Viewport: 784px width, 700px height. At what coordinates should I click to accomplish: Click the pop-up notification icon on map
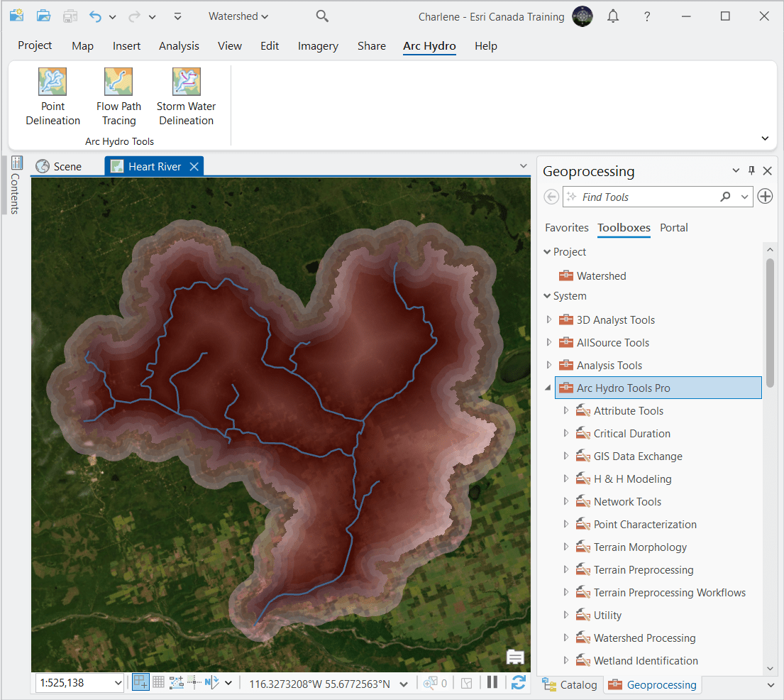(515, 657)
